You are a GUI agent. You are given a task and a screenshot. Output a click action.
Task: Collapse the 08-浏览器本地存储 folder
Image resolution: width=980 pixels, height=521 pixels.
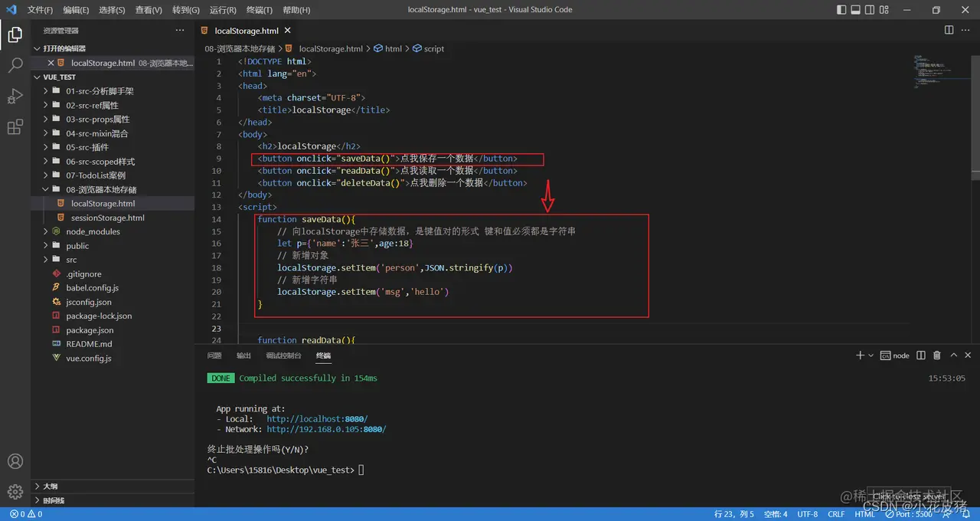coord(46,189)
